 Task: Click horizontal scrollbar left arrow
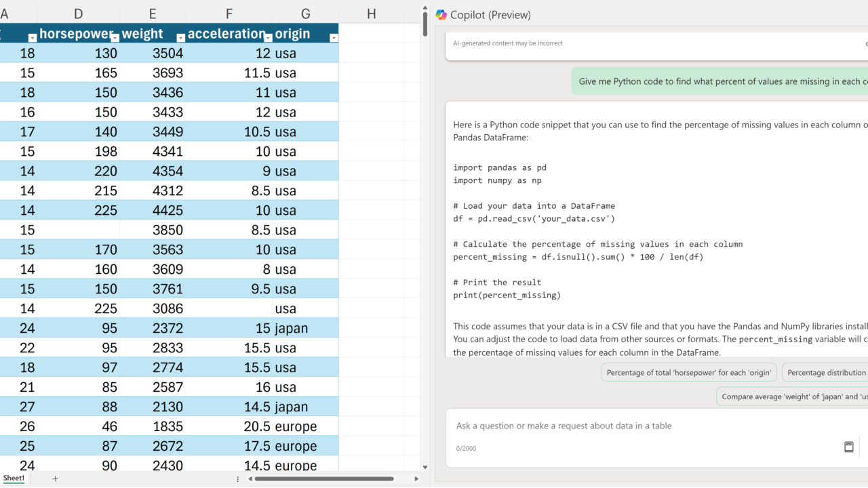[250, 479]
